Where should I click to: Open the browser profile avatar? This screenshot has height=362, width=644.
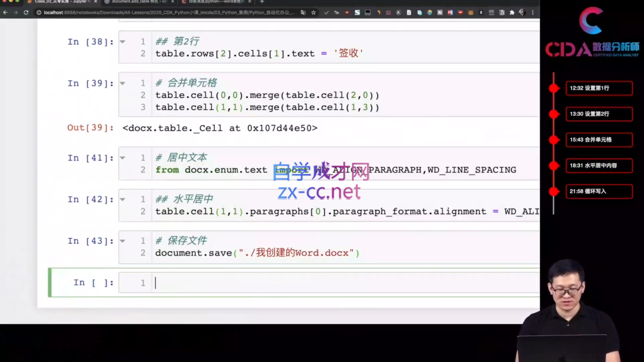[522, 13]
